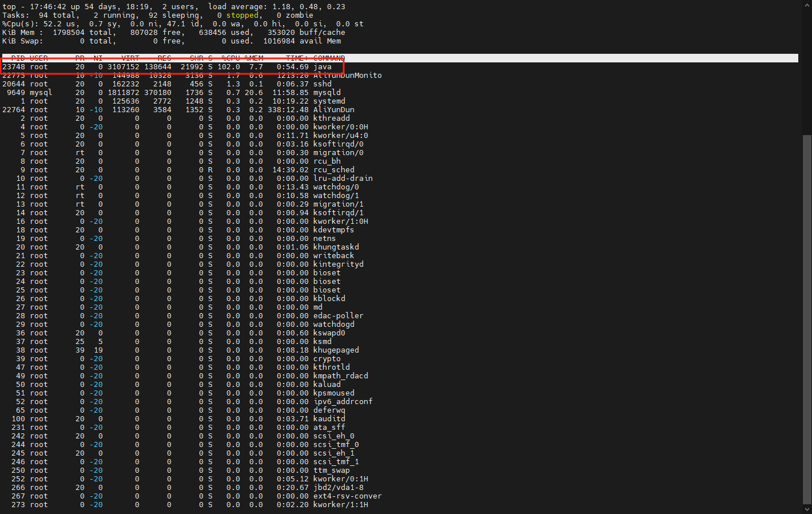Click the kthreadd process name
Viewport: 812px width, 514px height.
click(x=332, y=118)
